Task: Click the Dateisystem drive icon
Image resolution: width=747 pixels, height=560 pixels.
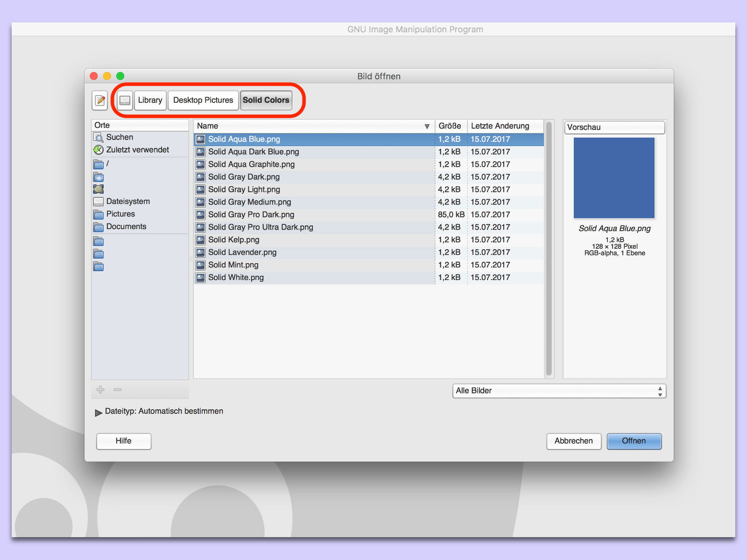Action: click(x=98, y=202)
